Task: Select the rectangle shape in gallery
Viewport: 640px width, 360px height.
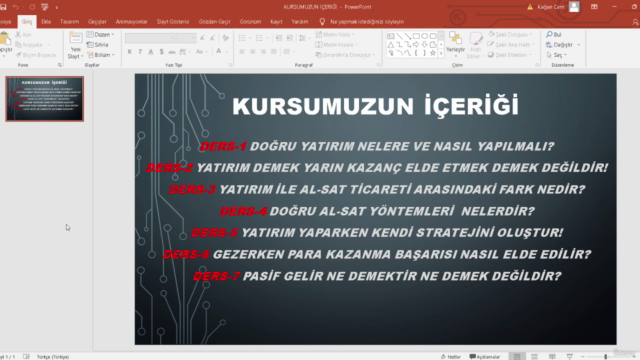Action: [416, 36]
